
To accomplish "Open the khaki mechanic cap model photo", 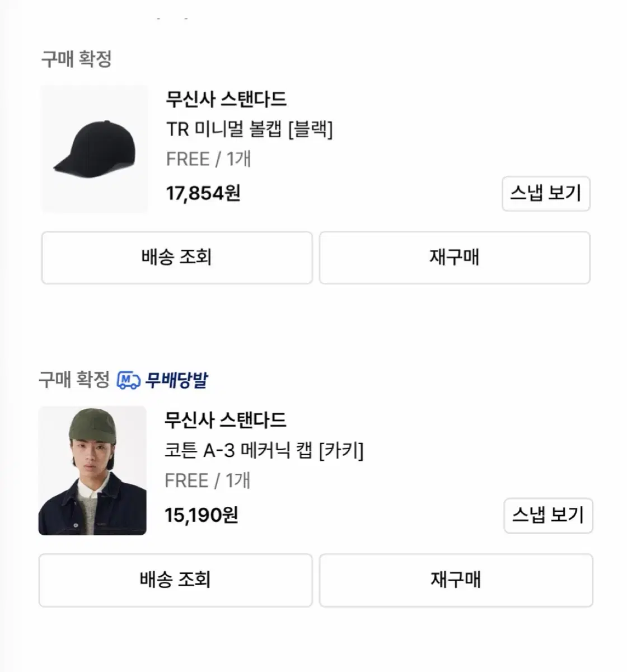I will (x=92, y=470).
